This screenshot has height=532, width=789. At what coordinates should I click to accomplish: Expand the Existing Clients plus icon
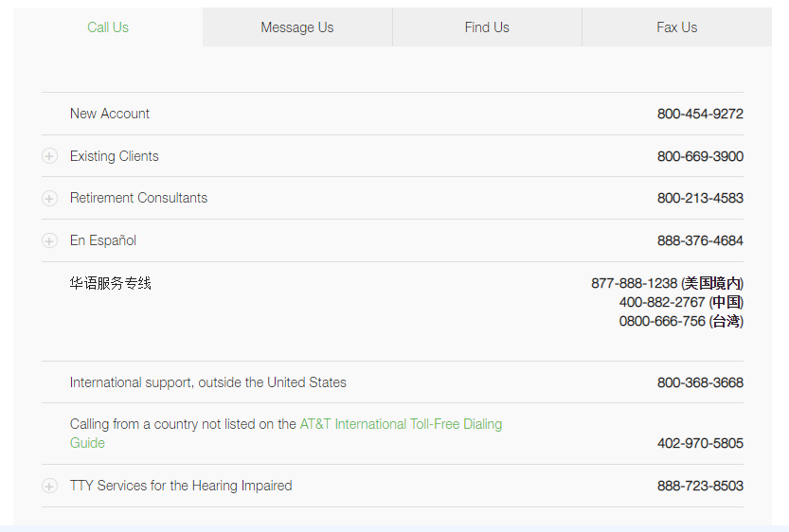[x=49, y=156]
